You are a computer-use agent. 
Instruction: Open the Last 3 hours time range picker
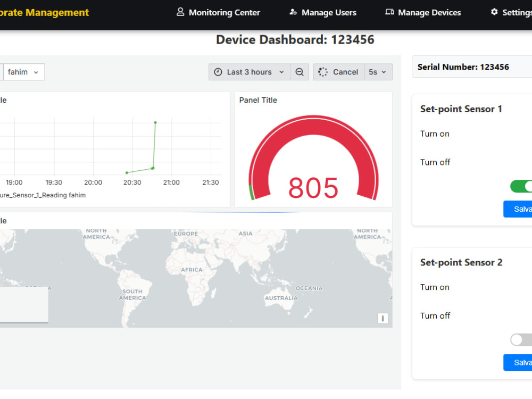[x=250, y=72]
